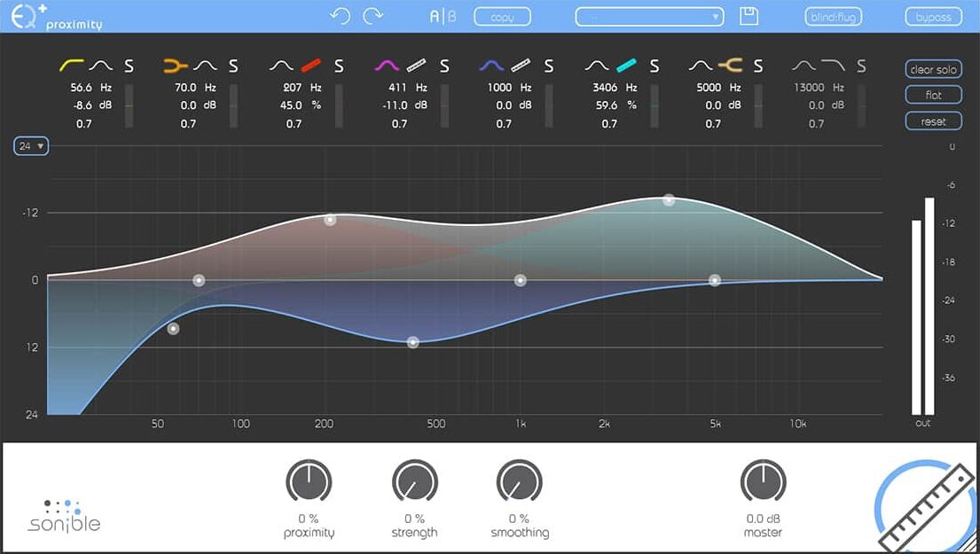Click the master gain knob

click(763, 481)
